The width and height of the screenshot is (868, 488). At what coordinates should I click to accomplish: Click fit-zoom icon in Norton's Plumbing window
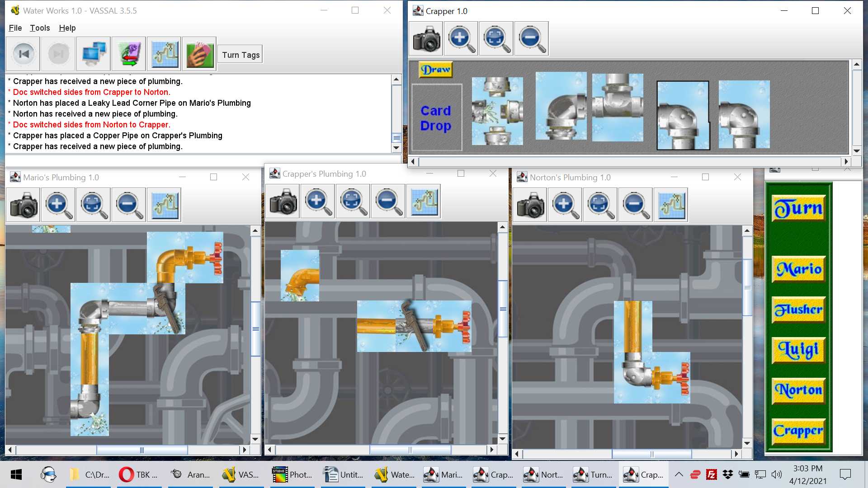click(601, 205)
